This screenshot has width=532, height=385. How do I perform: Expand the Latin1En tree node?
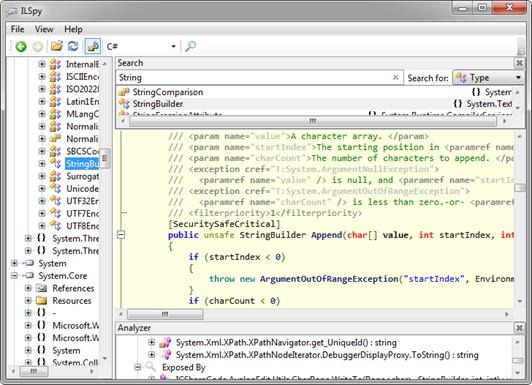(42, 101)
